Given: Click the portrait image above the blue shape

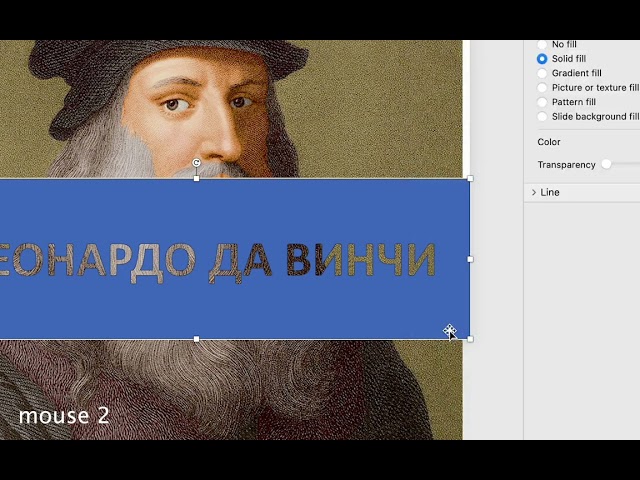Looking at the screenshot, I should [231, 109].
